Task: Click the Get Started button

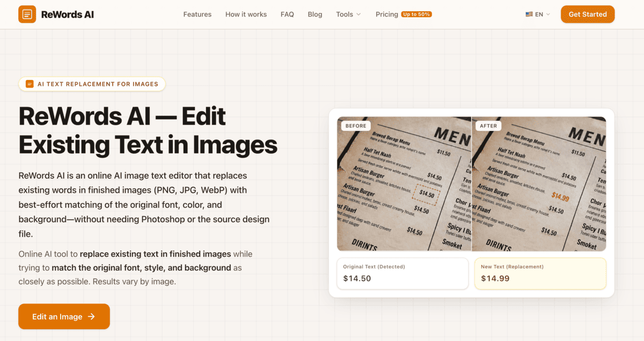Action: point(588,14)
